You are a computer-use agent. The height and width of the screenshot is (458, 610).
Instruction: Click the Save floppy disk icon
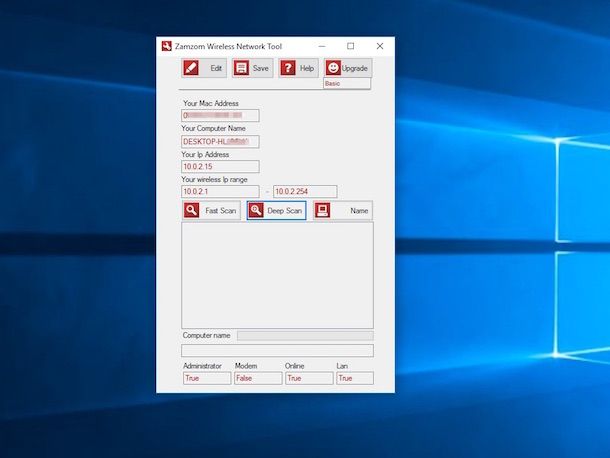(x=241, y=68)
